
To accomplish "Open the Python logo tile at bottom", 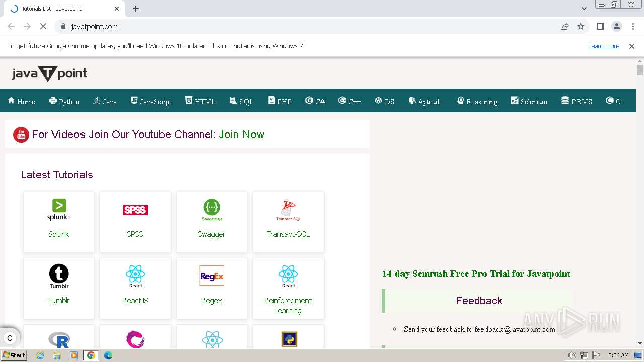I will tap(289, 339).
